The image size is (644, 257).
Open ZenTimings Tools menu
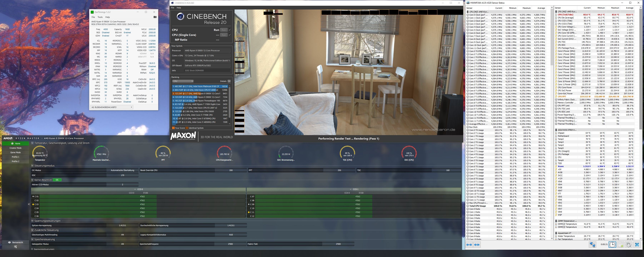[100, 17]
